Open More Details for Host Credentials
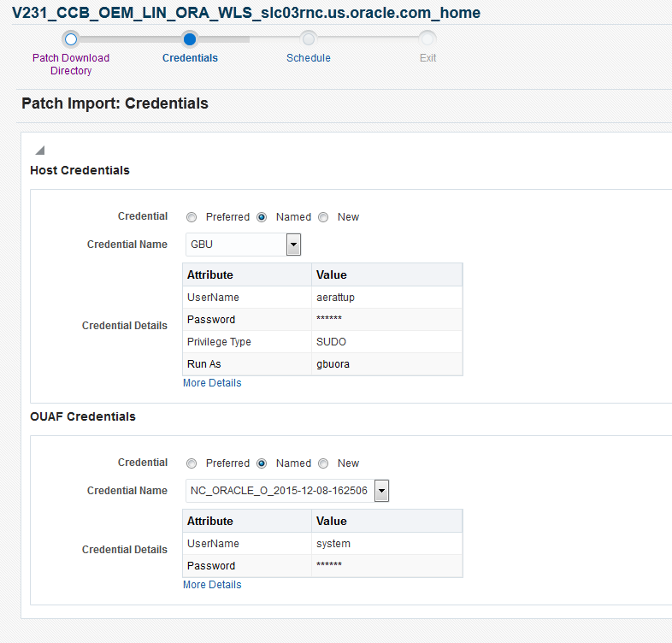This screenshot has height=643, width=672. tap(212, 383)
